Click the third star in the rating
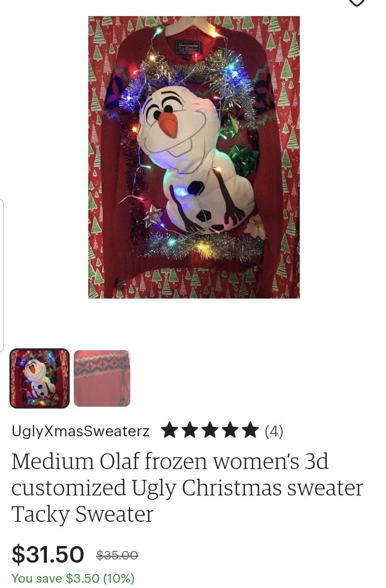 click(x=210, y=430)
